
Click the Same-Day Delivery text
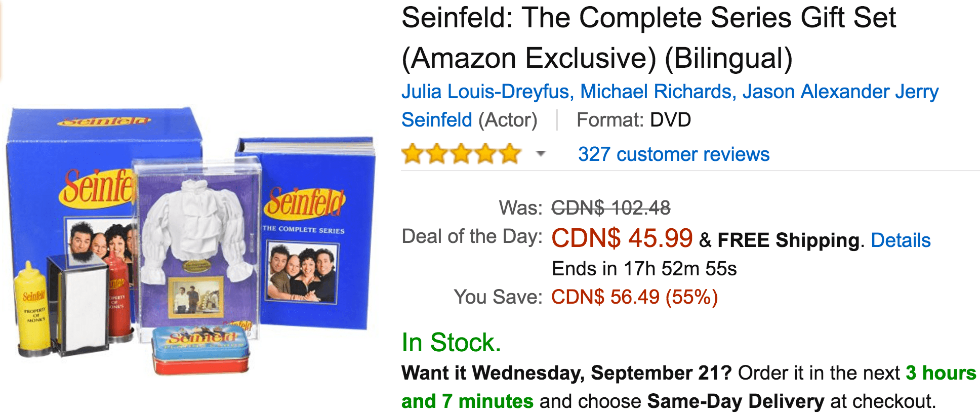[736, 401]
